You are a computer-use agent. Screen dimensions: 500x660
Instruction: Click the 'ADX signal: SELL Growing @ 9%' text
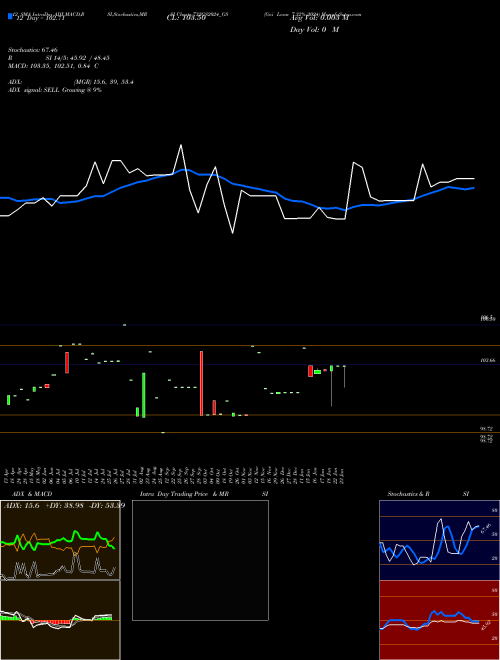(55, 90)
